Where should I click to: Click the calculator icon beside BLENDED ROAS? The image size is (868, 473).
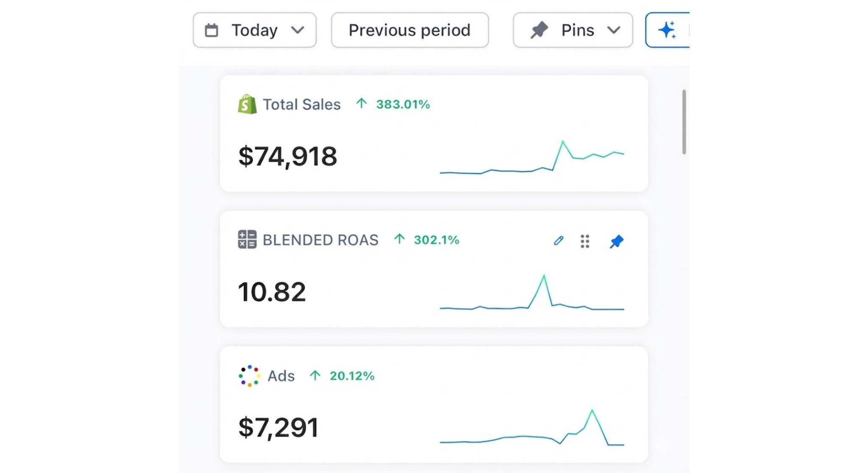247,239
